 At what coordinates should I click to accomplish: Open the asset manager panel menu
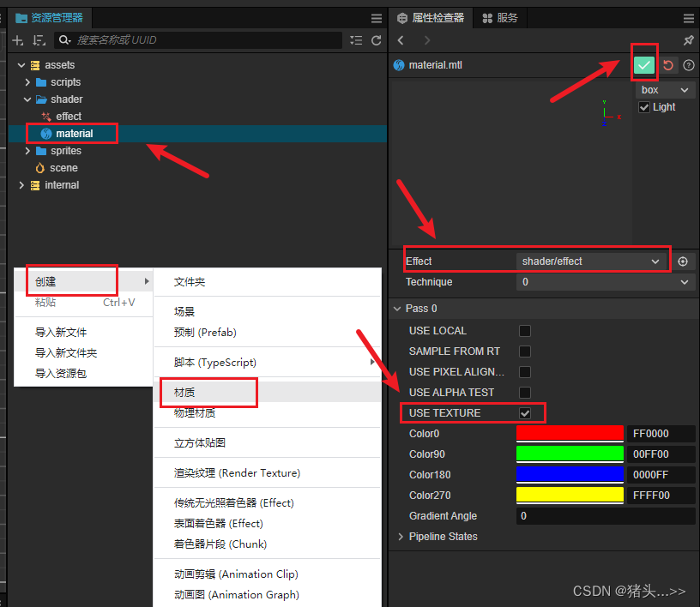[x=377, y=18]
